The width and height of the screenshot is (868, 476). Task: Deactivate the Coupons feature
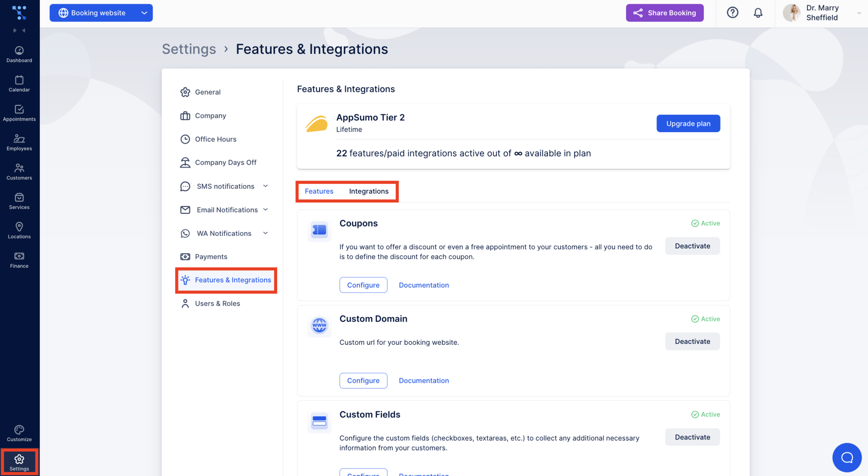tap(692, 246)
